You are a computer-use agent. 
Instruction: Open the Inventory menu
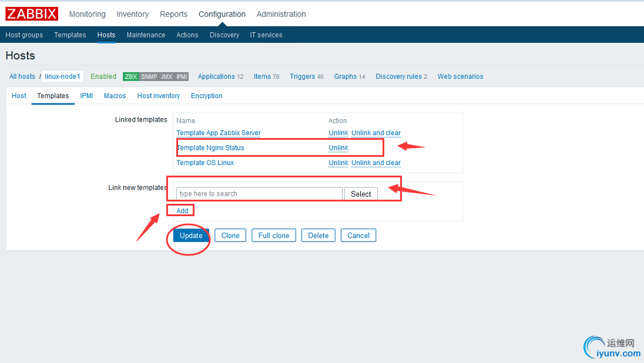tap(132, 14)
